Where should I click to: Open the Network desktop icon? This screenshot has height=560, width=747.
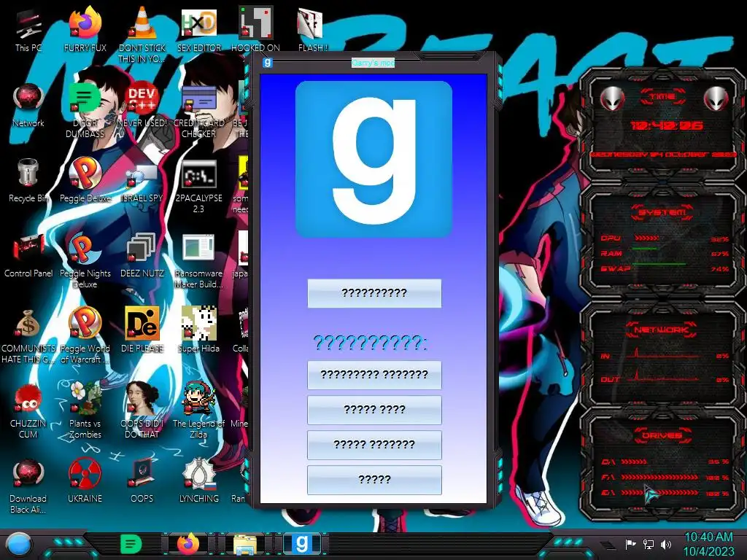(x=28, y=106)
